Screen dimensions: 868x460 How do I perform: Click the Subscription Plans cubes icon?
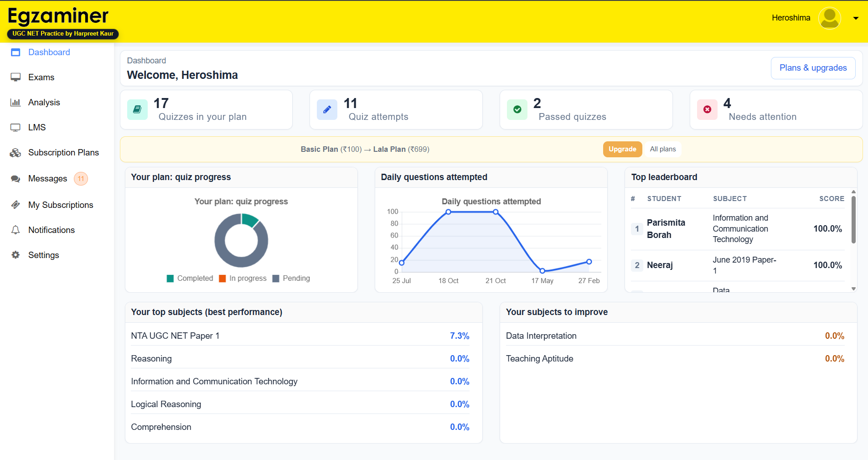15,153
